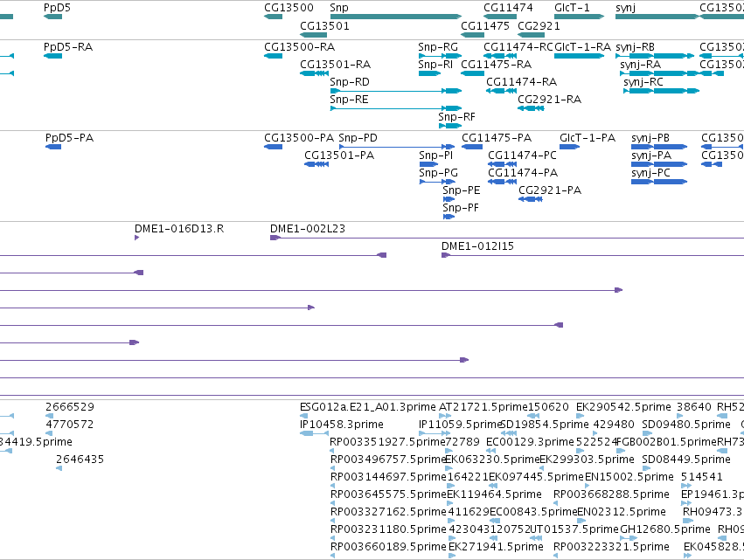Open EST RP003351927.5prime
Image resolution: width=744 pixels, height=560 pixels.
(387, 442)
